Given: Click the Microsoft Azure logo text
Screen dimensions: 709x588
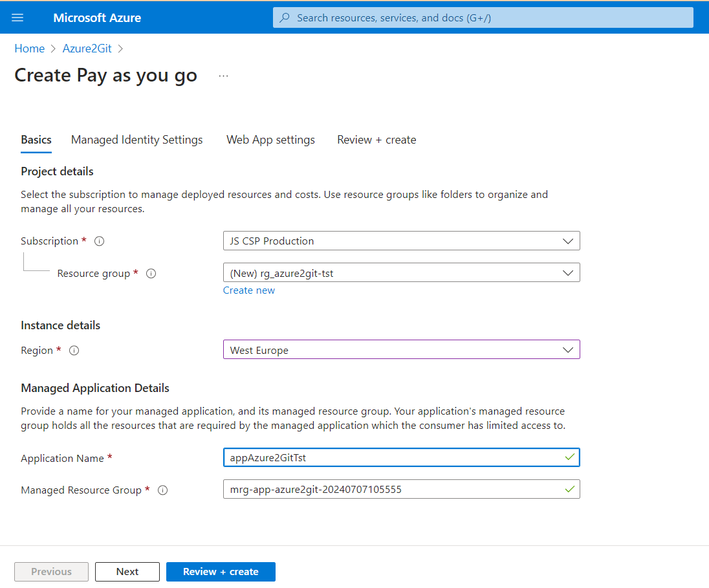Looking at the screenshot, I should 97,17.
